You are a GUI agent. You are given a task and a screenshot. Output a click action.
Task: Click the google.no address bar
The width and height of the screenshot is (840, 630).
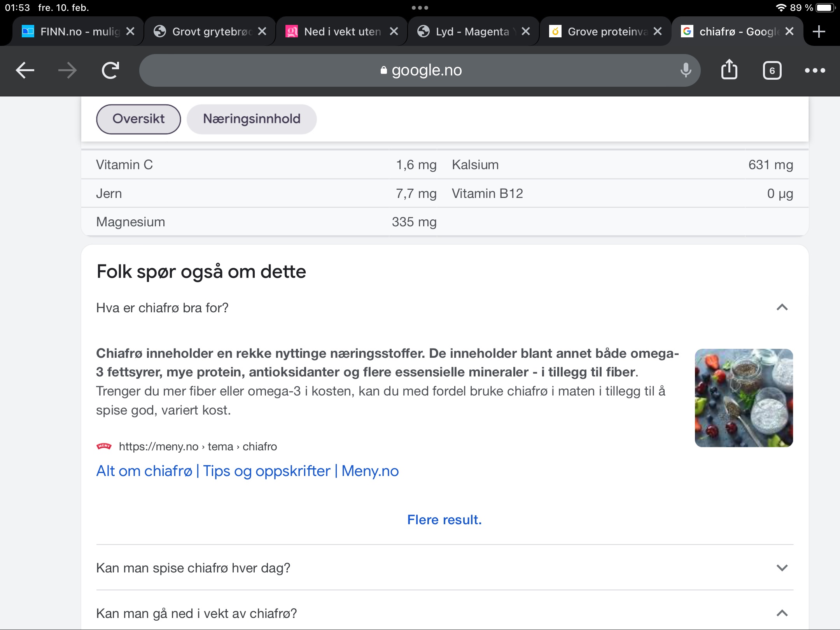(x=420, y=70)
